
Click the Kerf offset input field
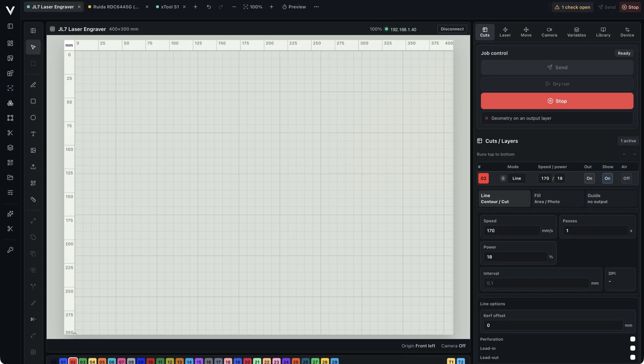[x=553, y=325]
